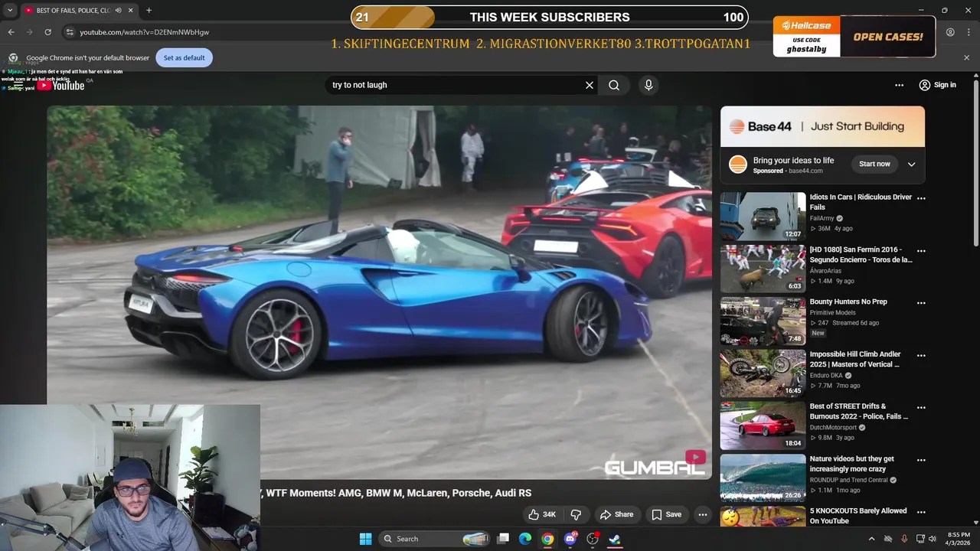Screen dimensions: 980x551
Task: Open Impossible Hill Climb Andler video
Action: pos(855,359)
